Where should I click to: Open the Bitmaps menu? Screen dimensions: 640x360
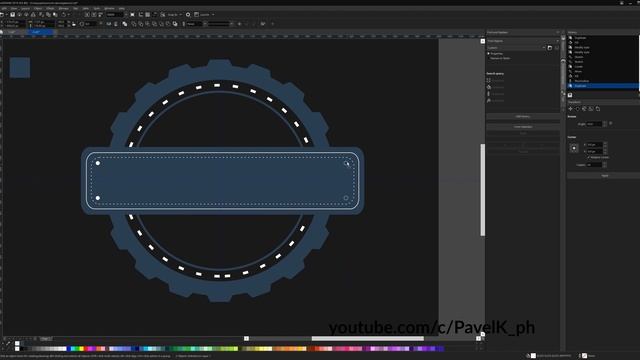click(x=64, y=8)
